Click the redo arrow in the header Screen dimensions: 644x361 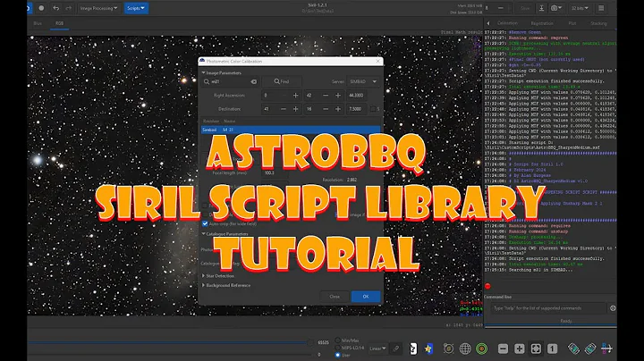pyautogui.click(x=69, y=8)
